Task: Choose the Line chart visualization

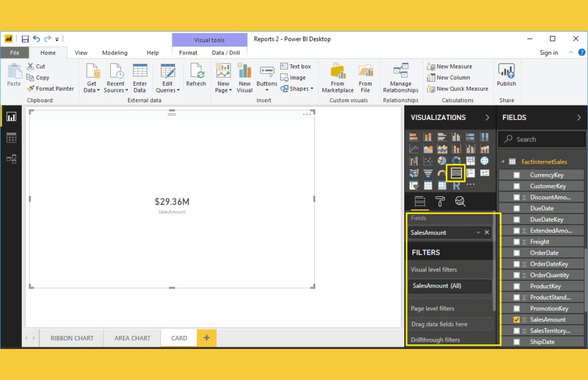Action: coord(413,149)
